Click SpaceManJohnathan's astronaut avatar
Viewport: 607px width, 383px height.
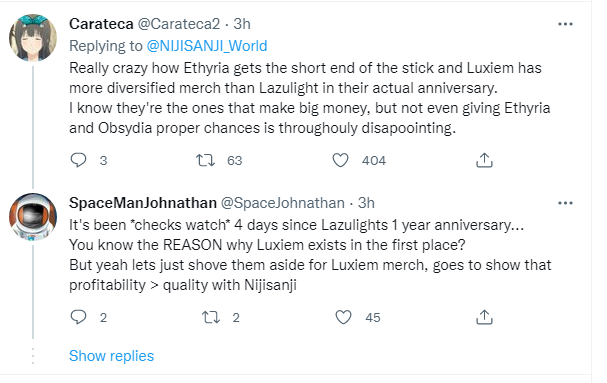tap(33, 217)
